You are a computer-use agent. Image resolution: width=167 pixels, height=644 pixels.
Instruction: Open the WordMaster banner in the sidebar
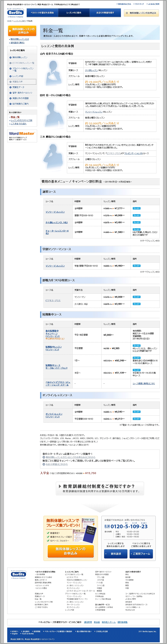pos(22,136)
